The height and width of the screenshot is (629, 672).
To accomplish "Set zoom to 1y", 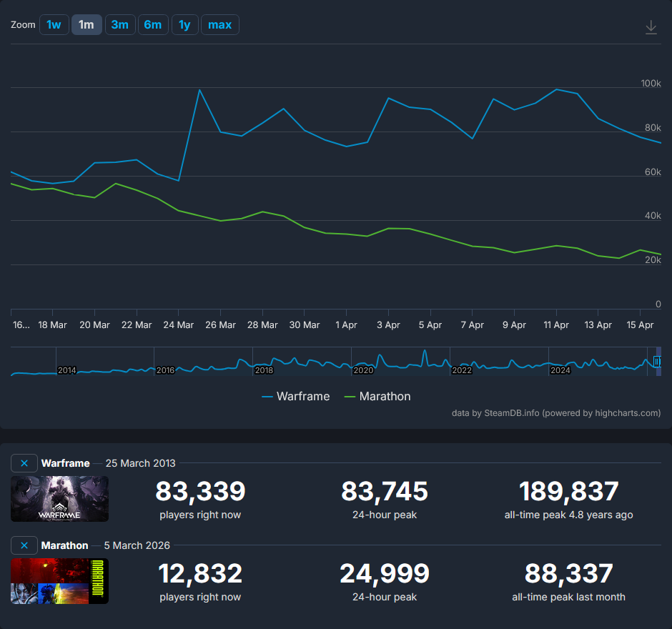I will pos(184,25).
